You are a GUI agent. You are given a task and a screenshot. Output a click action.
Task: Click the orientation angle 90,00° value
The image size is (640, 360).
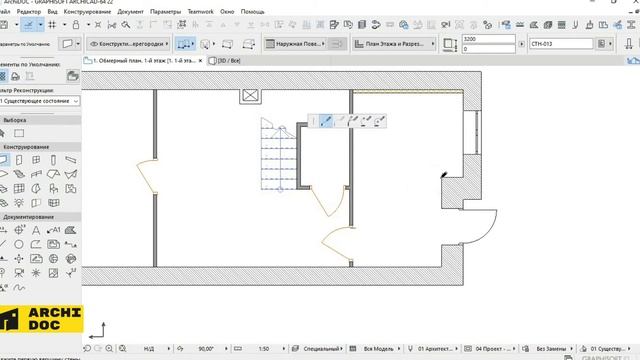pos(206,349)
